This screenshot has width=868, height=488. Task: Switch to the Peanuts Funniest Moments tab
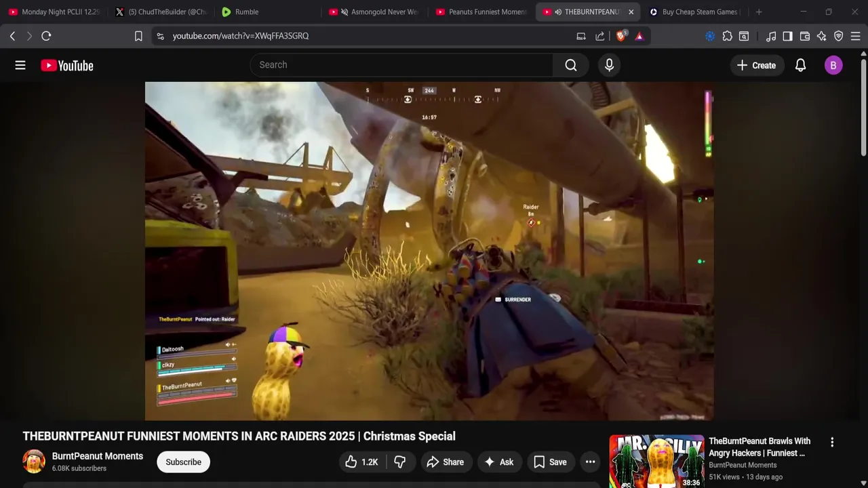pos(481,12)
